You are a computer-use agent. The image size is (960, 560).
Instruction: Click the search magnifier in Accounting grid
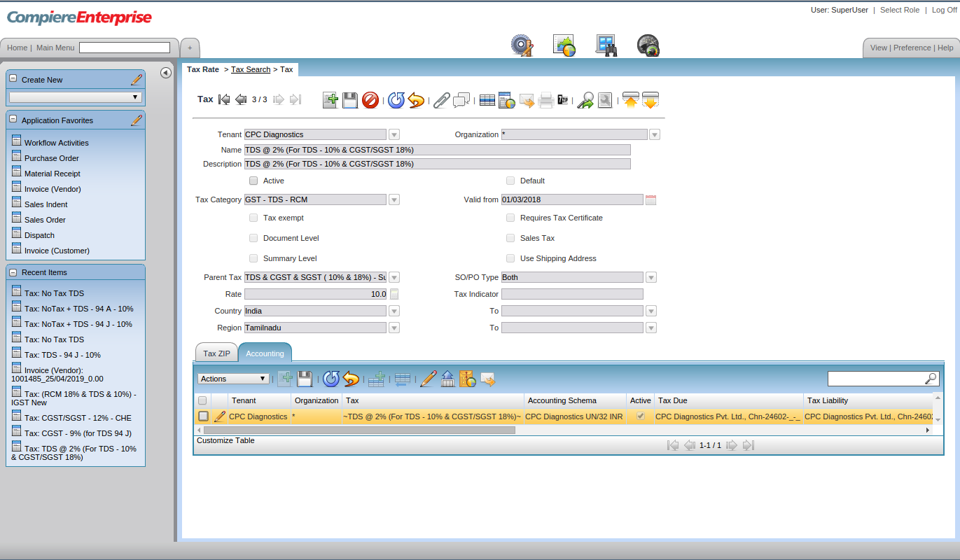point(931,379)
